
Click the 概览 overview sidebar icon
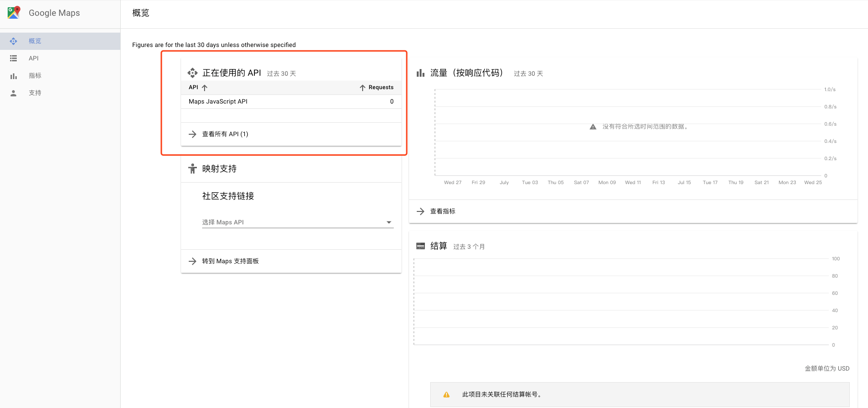click(x=13, y=41)
